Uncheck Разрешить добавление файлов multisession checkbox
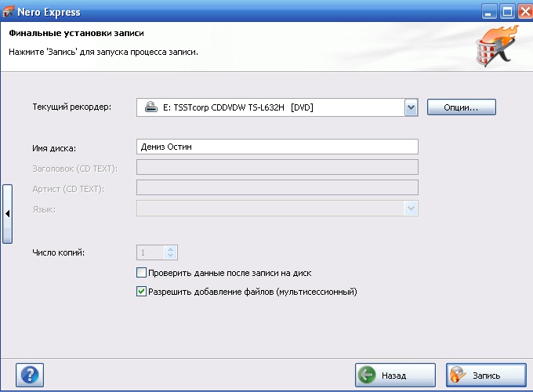The height and width of the screenshot is (392, 533). tap(141, 292)
